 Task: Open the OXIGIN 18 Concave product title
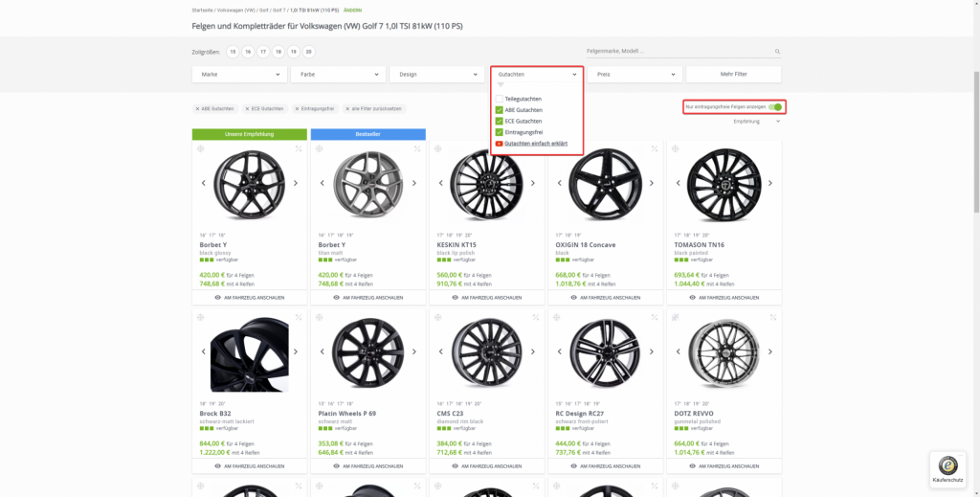point(586,245)
